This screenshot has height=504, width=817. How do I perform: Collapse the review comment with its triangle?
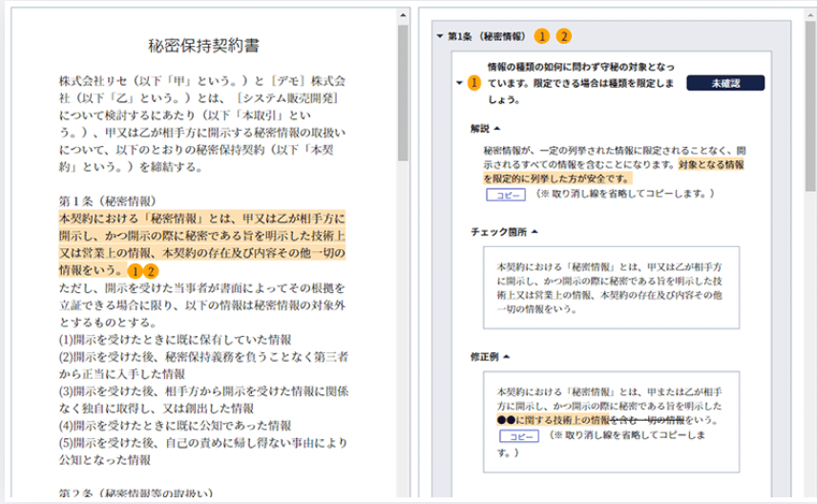click(460, 84)
